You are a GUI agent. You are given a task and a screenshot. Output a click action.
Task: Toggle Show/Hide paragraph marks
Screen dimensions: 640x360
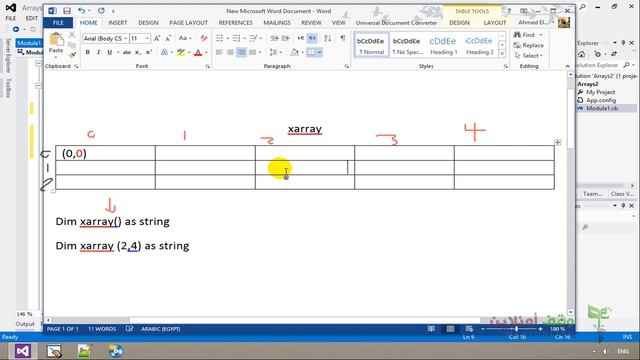(343, 38)
